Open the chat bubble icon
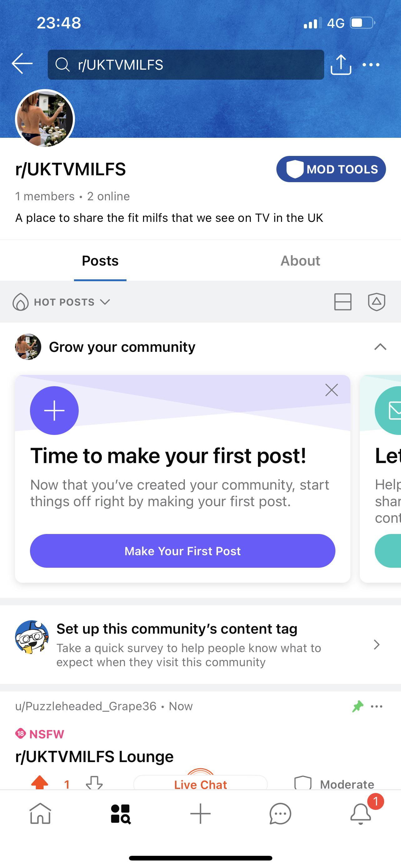Viewport: 401px width, 868px height. pyautogui.click(x=280, y=813)
